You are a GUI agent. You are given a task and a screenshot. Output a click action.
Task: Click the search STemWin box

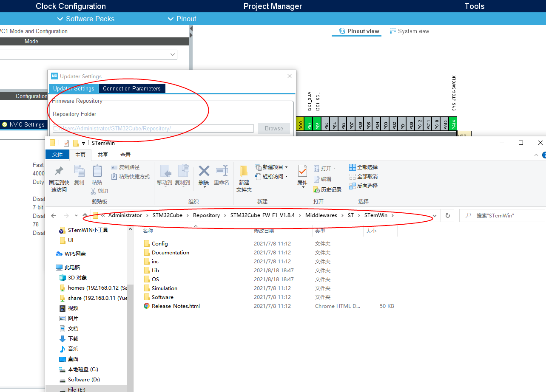(502, 216)
